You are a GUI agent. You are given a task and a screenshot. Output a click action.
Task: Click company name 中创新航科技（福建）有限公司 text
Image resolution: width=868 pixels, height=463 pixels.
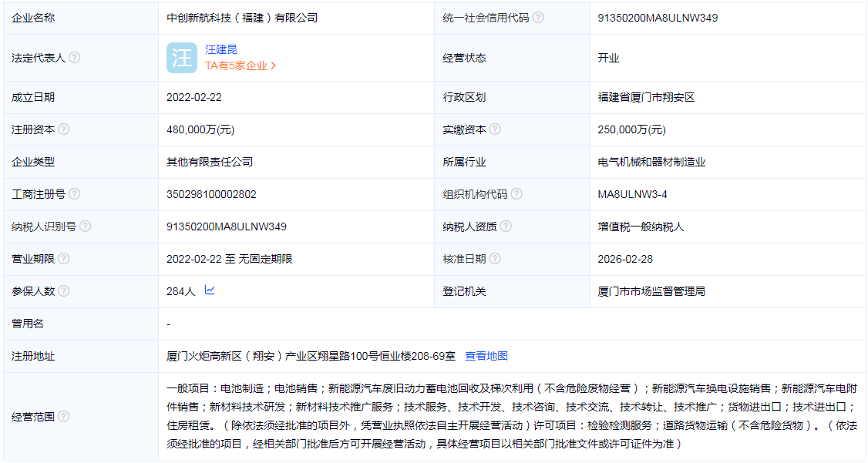(x=242, y=18)
